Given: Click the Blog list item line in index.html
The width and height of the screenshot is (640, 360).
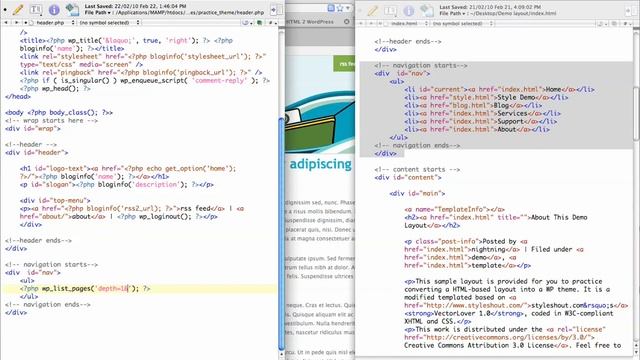Looking at the screenshot, I should tap(473, 105).
